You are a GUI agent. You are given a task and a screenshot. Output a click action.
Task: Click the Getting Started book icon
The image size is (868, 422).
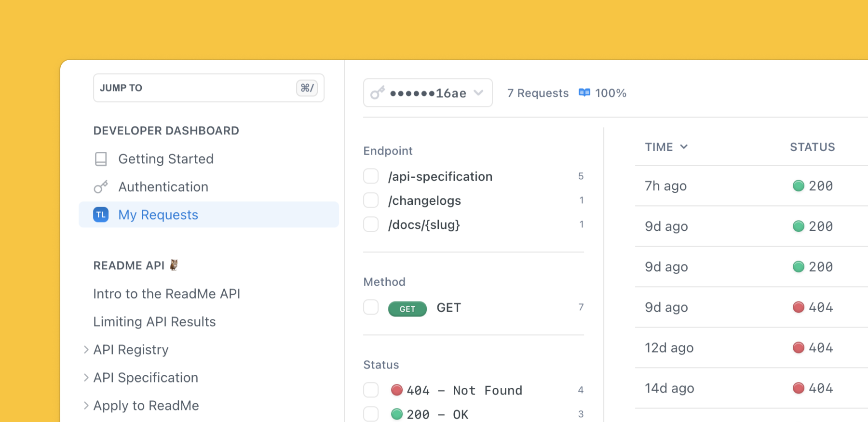point(101,159)
